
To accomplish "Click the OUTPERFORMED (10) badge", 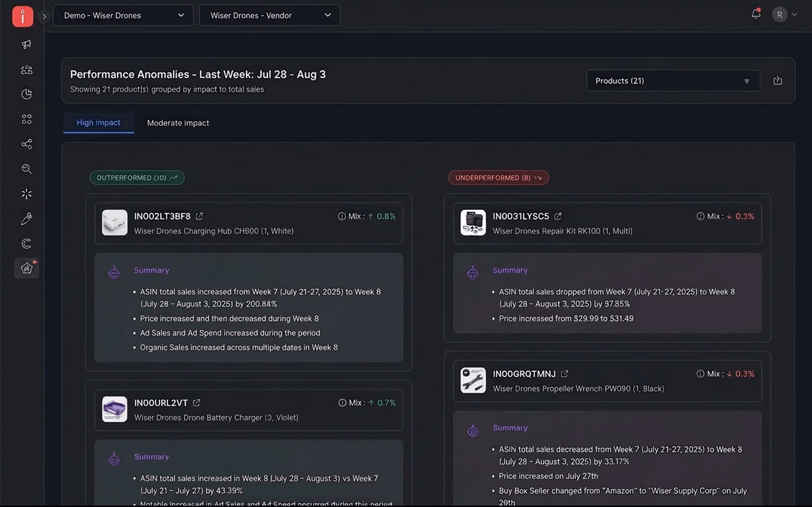I will tap(137, 178).
